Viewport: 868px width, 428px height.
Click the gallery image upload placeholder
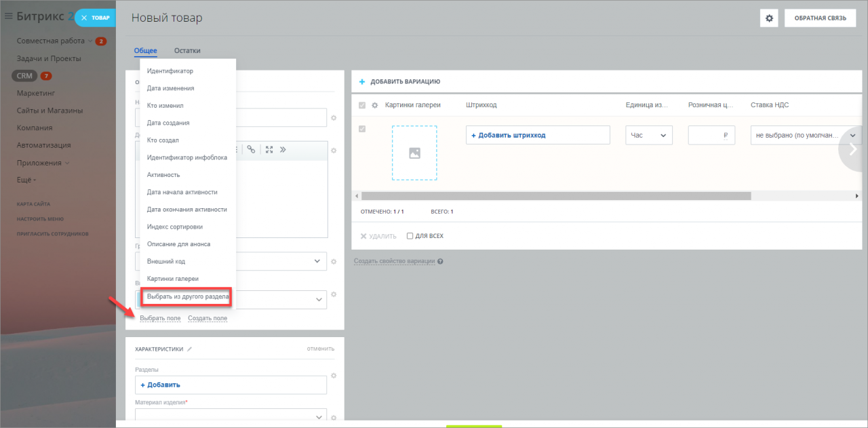pyautogui.click(x=414, y=153)
